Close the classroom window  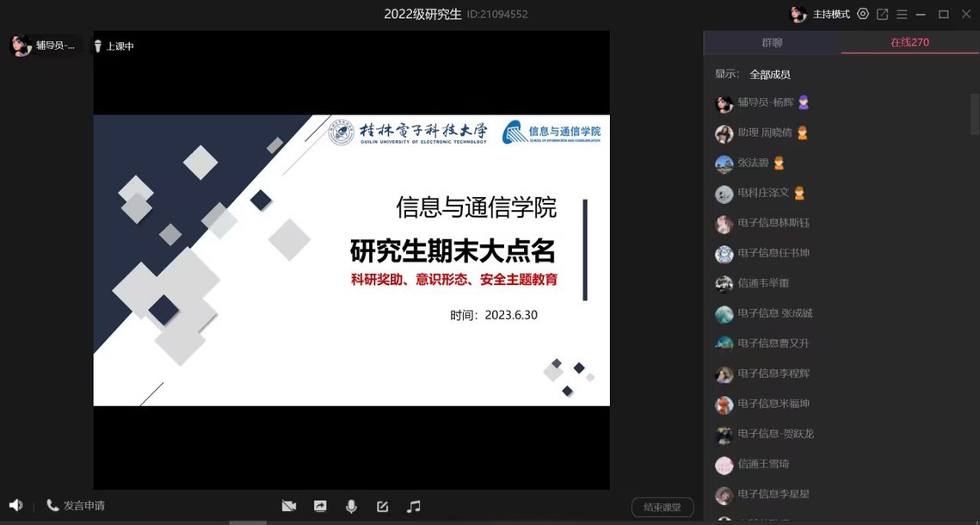pos(966,14)
